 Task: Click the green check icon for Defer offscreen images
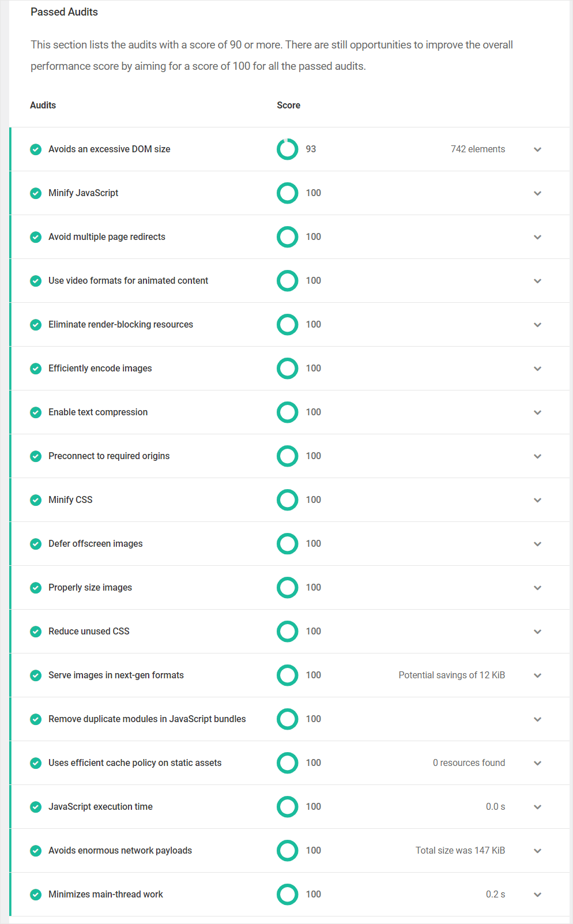36,543
